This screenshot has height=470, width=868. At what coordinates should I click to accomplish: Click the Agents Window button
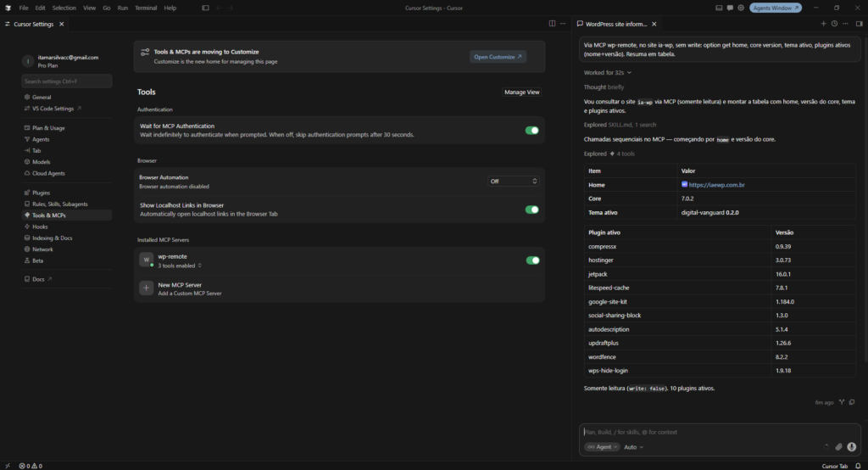tap(776, 8)
